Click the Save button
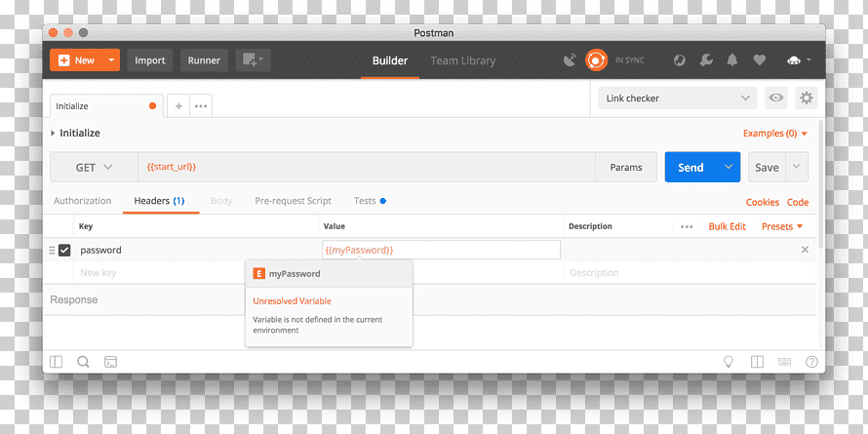This screenshot has width=868, height=434. [767, 167]
